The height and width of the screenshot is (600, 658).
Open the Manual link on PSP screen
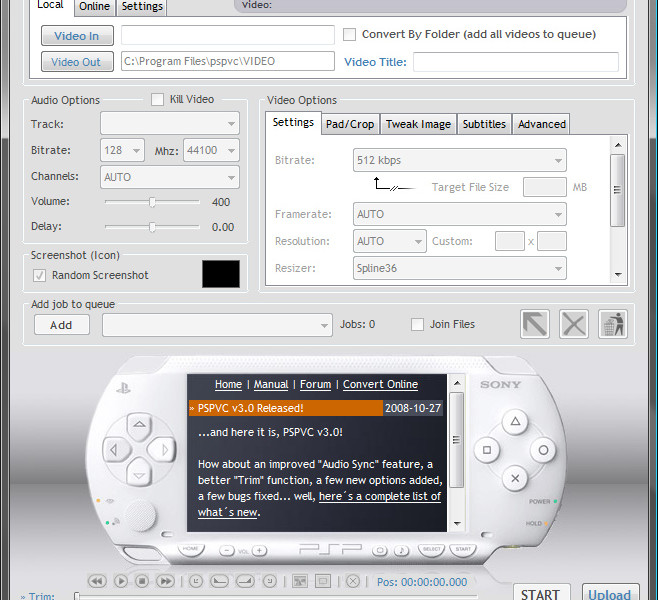(271, 384)
